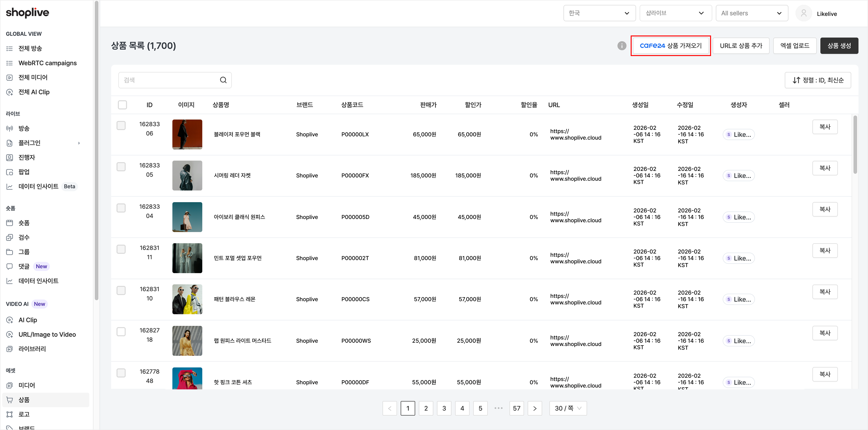This screenshot has height=430, width=868.
Task: Click the 전체 미디어 play icon
Action: tap(9, 78)
